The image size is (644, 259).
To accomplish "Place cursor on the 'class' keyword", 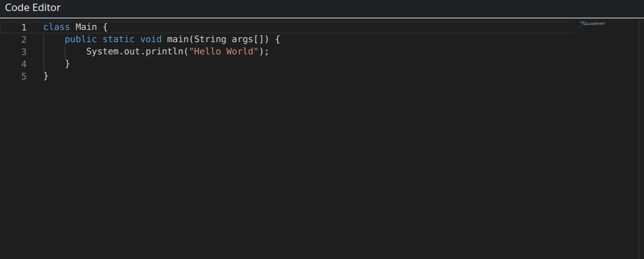I will 57,27.
